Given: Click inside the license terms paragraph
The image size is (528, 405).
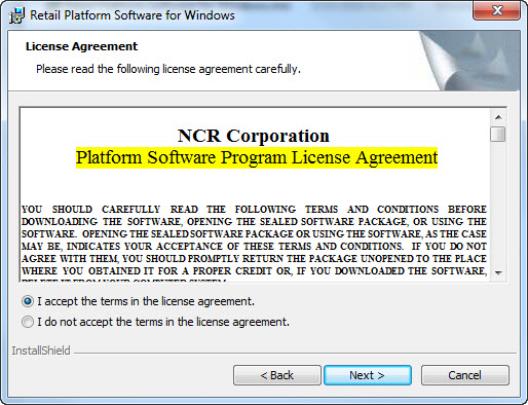Looking at the screenshot, I should click(254, 240).
